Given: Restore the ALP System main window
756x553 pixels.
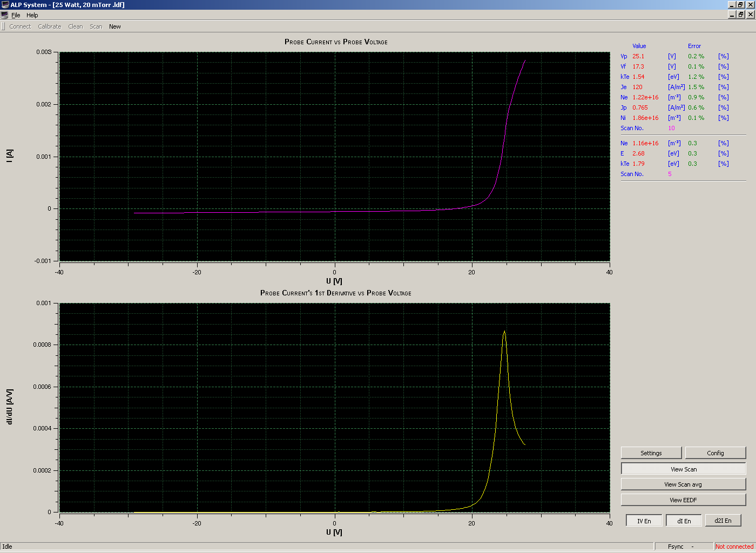Looking at the screenshot, I should coord(741,5).
